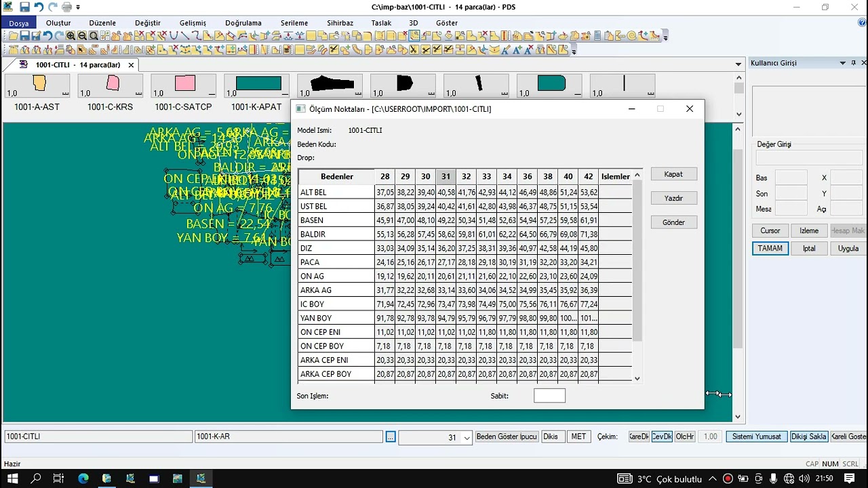Open the Dosya menu

coord(19,23)
